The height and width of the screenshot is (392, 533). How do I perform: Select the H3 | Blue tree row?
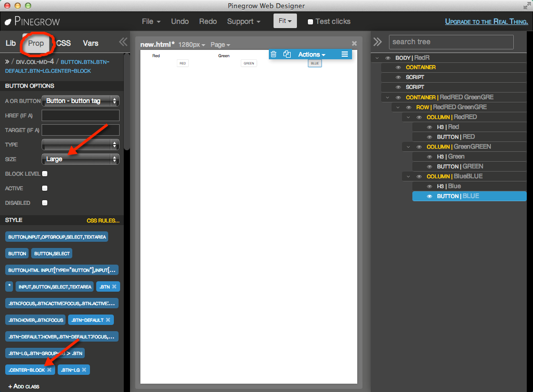coord(469,186)
